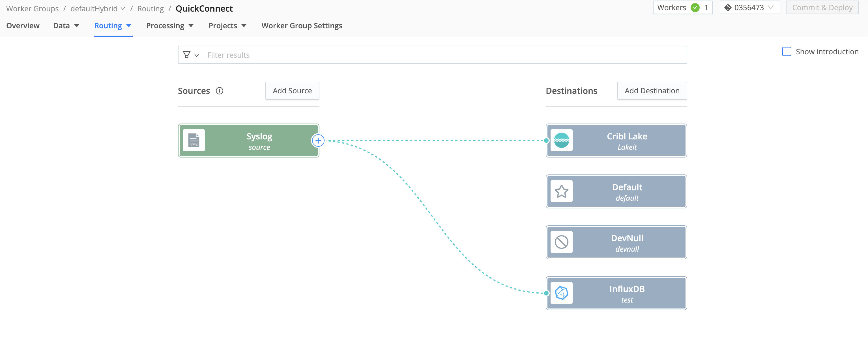The image size is (868, 354).
Task: Enable the Show introduction checkbox
Action: tap(787, 51)
